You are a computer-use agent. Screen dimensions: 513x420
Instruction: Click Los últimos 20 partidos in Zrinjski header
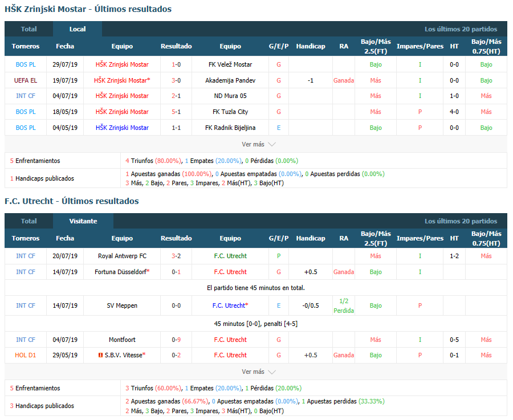pos(461,29)
